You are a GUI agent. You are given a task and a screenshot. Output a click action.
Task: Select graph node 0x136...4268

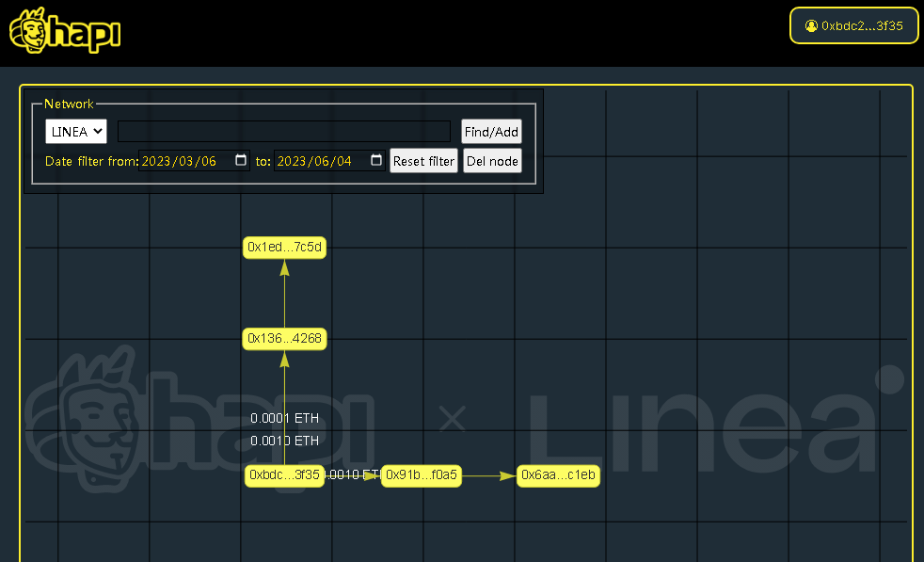click(284, 339)
